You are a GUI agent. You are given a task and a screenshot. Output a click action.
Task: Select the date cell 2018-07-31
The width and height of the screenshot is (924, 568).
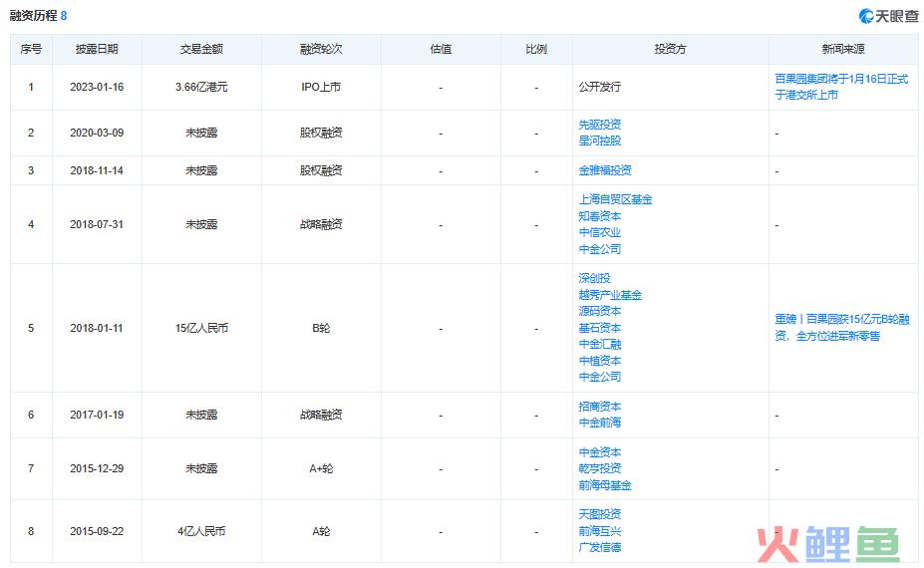[97, 224]
